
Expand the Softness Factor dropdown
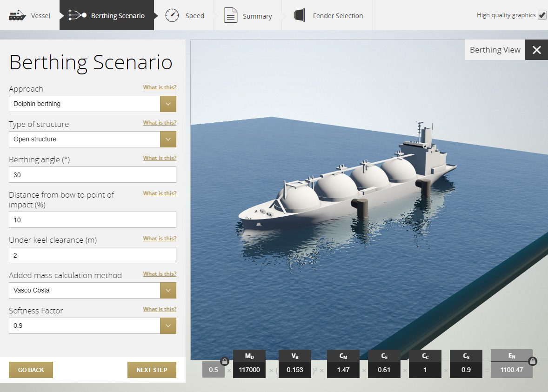(x=168, y=326)
